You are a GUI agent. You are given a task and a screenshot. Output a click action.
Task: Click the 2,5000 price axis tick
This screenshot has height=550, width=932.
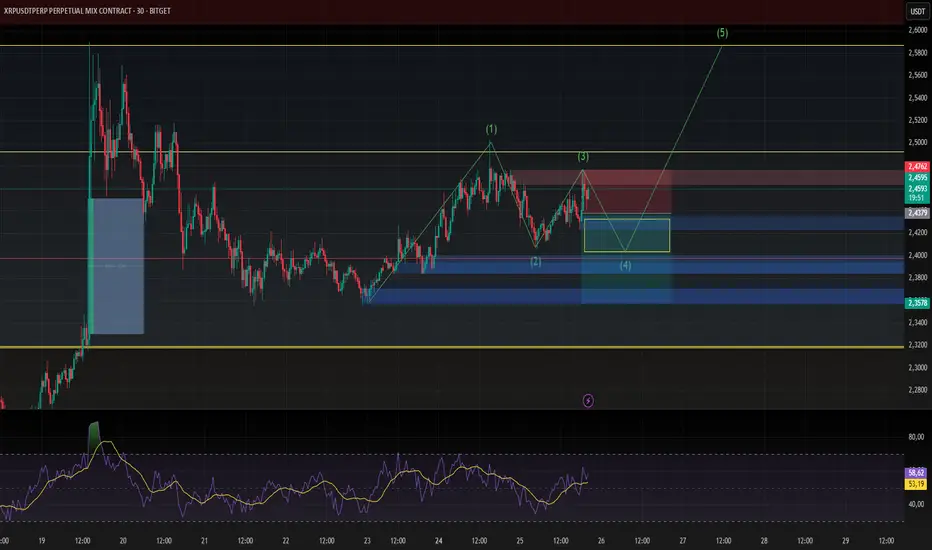918,143
